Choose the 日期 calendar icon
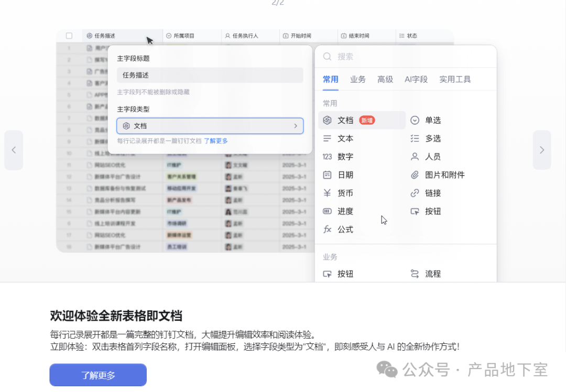Screen dimensions: 566x392 328,175
